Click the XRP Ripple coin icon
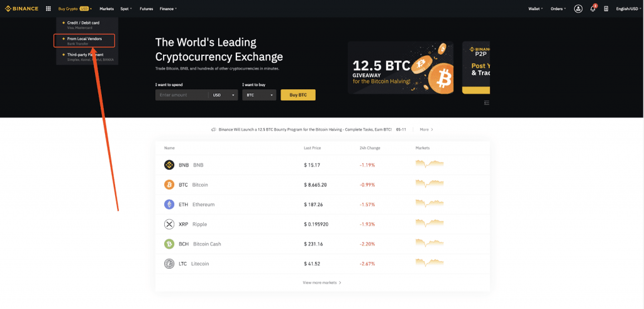 coord(169,224)
